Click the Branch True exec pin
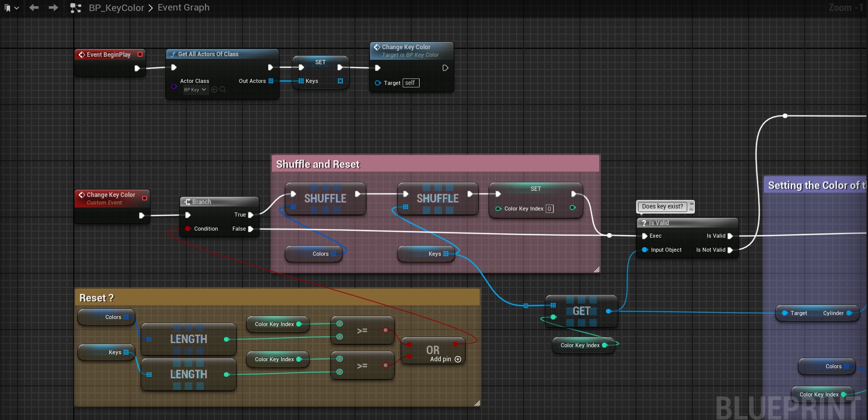 tap(251, 215)
